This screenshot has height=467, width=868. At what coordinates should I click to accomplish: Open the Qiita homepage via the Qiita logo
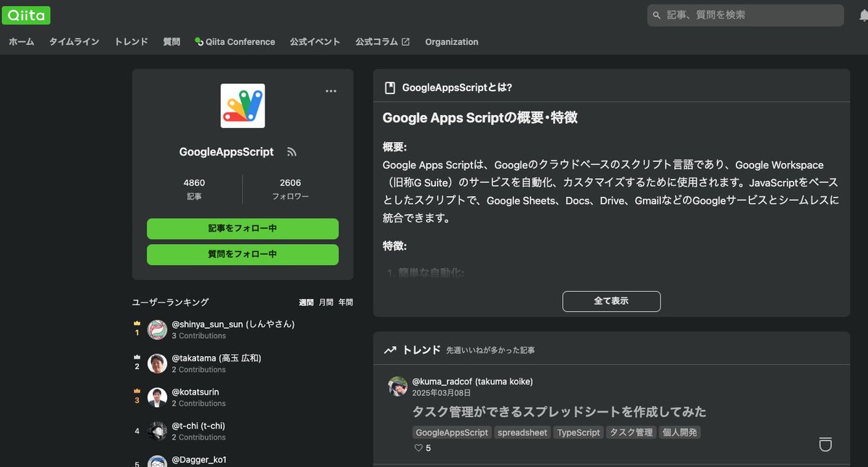click(x=26, y=15)
